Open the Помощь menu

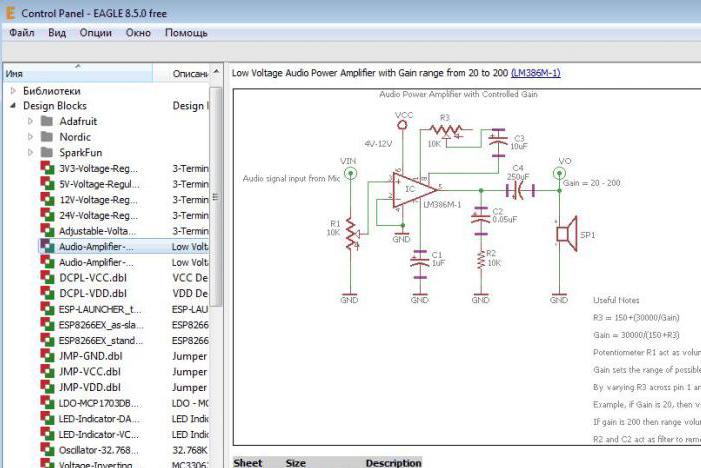[186, 33]
